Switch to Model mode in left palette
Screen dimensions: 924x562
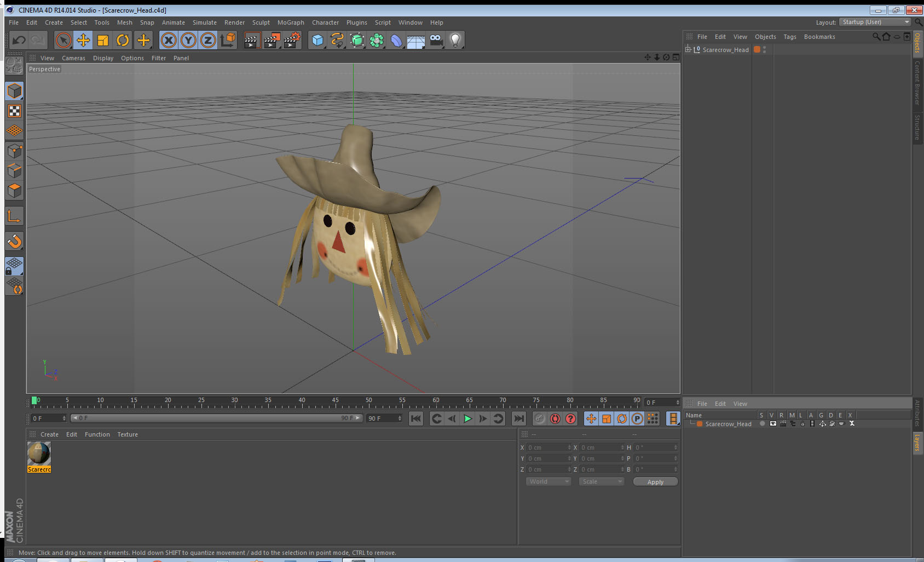pyautogui.click(x=14, y=91)
